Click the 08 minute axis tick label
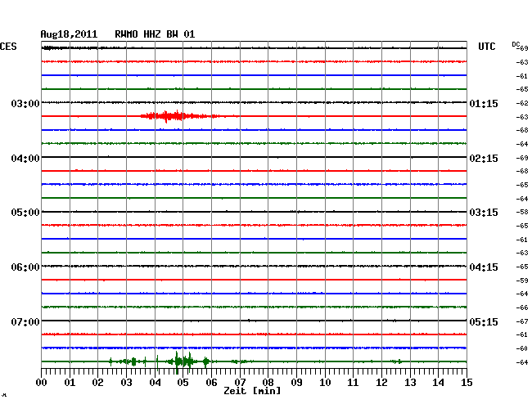 tap(268, 383)
